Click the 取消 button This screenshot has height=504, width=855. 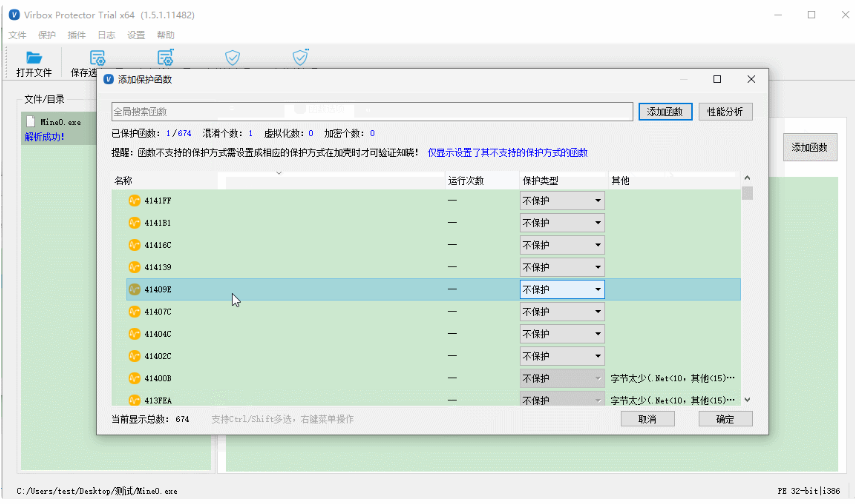click(648, 419)
